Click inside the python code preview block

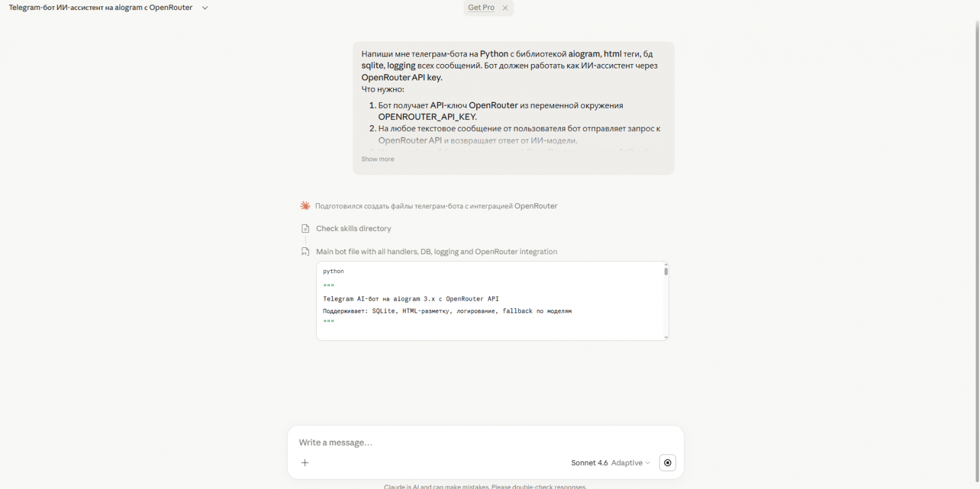490,301
